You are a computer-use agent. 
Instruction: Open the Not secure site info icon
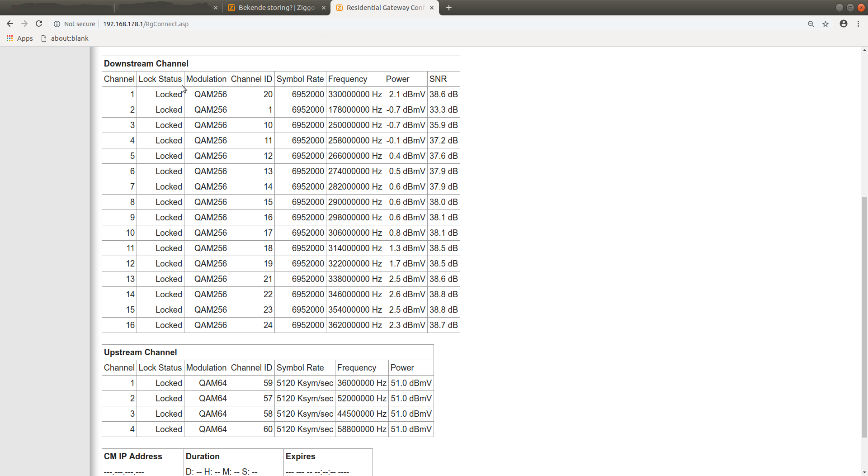tap(57, 24)
